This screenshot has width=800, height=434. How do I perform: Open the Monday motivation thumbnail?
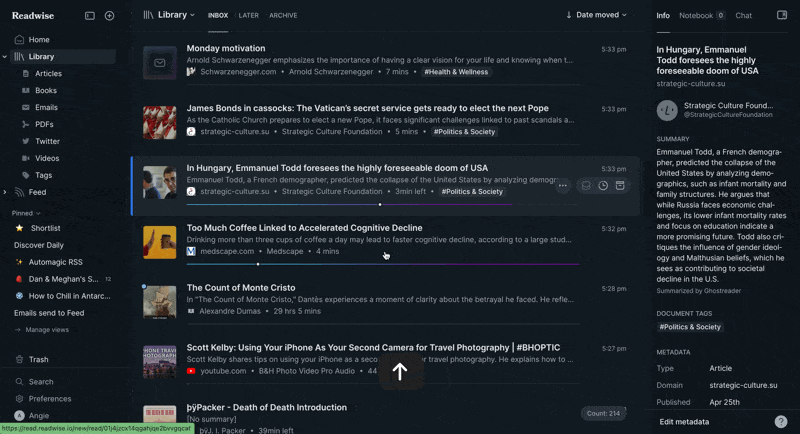160,63
